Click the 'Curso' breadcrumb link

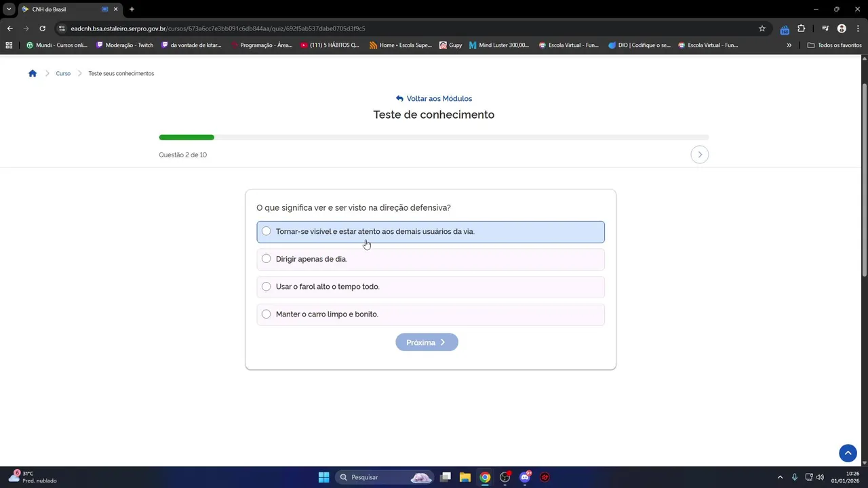pyautogui.click(x=63, y=73)
